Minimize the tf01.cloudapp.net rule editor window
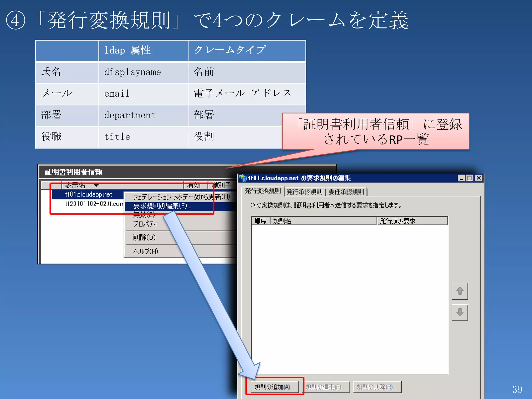 pyautogui.click(x=461, y=178)
